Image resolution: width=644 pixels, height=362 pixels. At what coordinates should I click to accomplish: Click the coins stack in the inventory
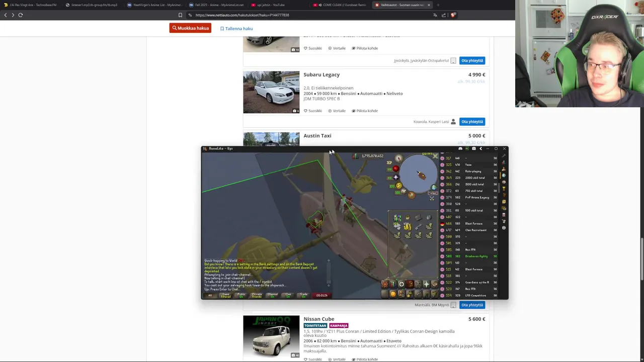(408, 227)
